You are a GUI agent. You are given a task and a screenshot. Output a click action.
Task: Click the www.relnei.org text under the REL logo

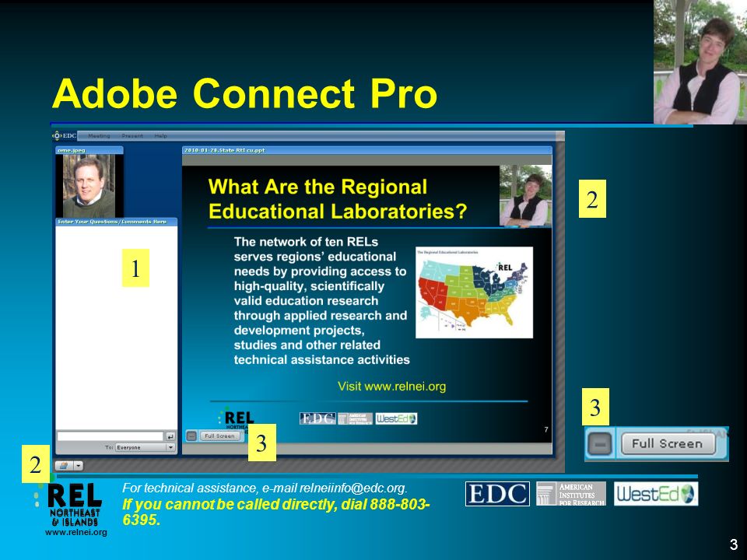[x=75, y=532]
